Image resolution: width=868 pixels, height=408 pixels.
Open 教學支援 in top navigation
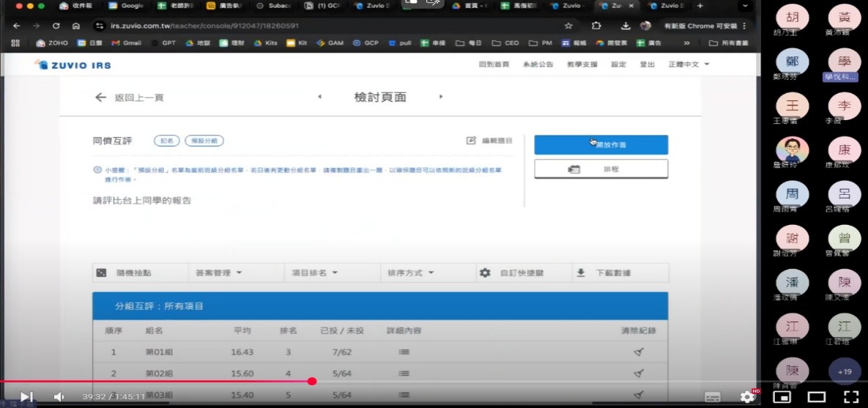click(x=581, y=64)
